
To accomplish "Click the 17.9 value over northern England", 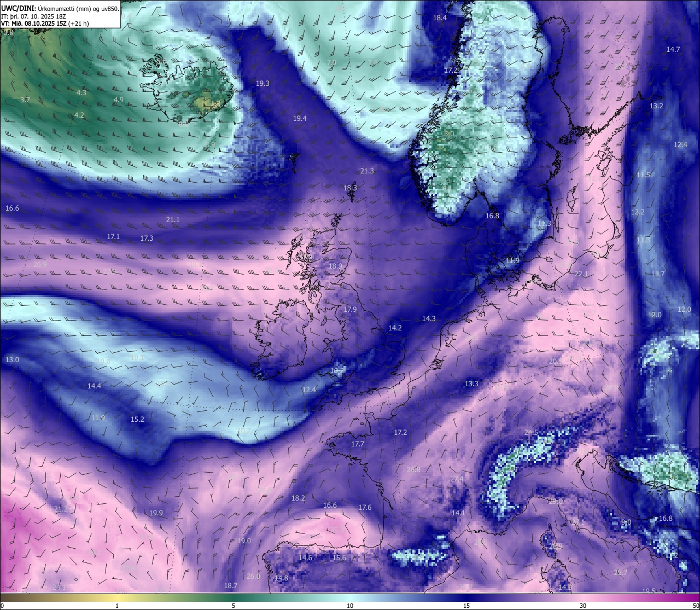I will click(x=350, y=309).
